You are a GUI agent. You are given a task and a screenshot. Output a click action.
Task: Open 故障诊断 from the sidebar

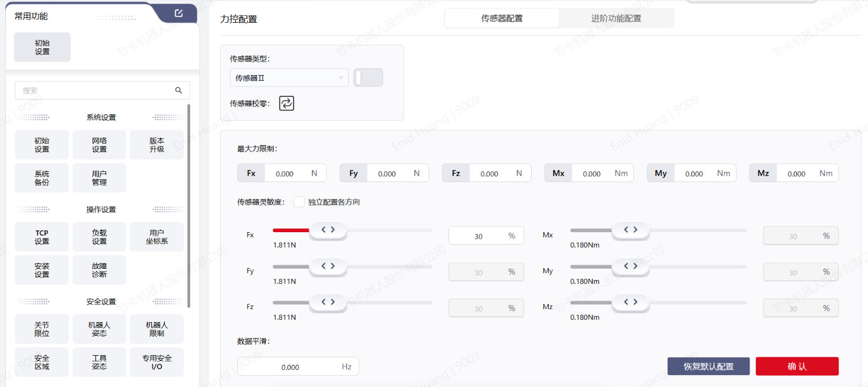tap(99, 270)
